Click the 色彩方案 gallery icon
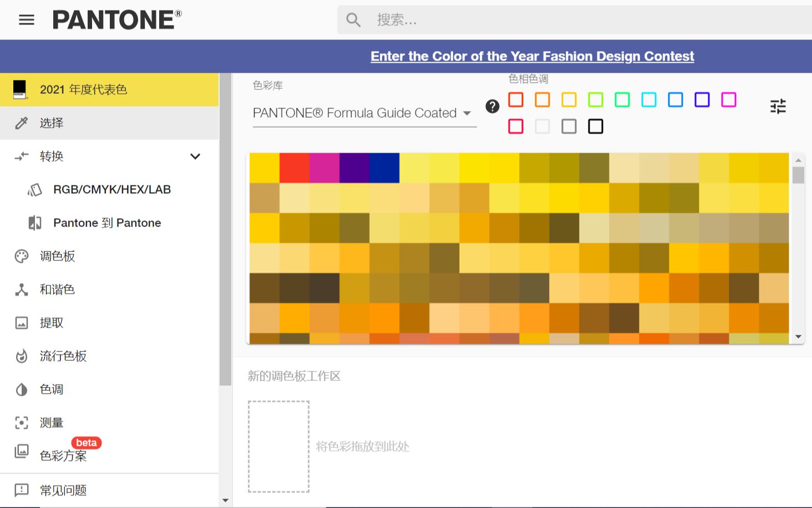The width and height of the screenshot is (812, 508). click(x=21, y=451)
